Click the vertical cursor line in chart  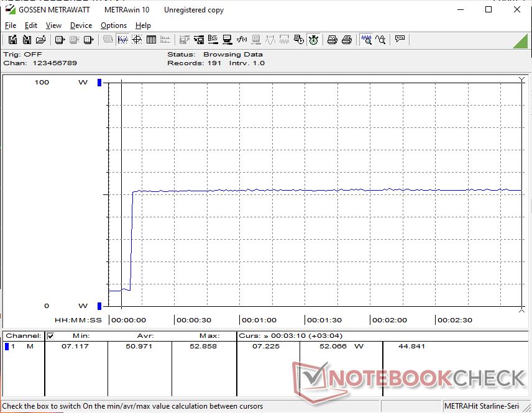point(121,186)
